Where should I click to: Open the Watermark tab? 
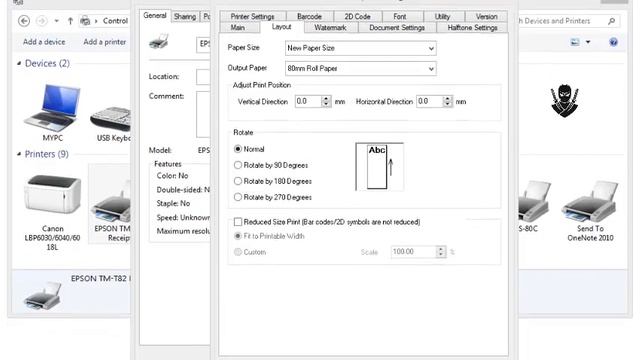(x=330, y=28)
